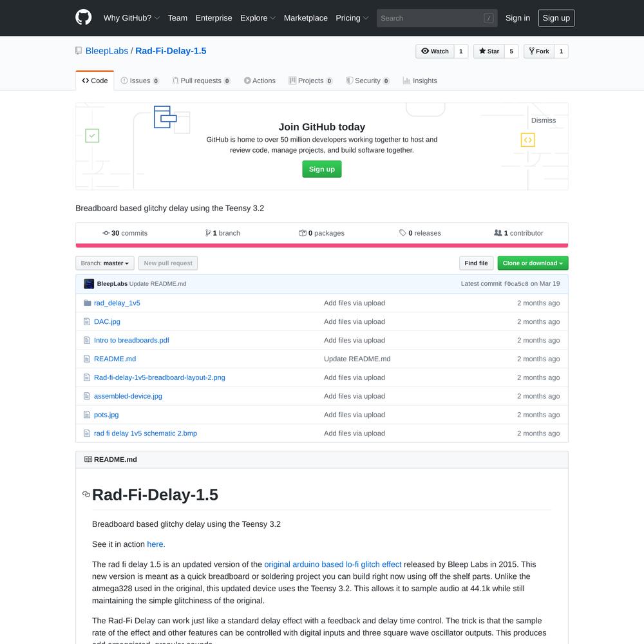
Task: Switch to the Security tab
Action: 368,80
